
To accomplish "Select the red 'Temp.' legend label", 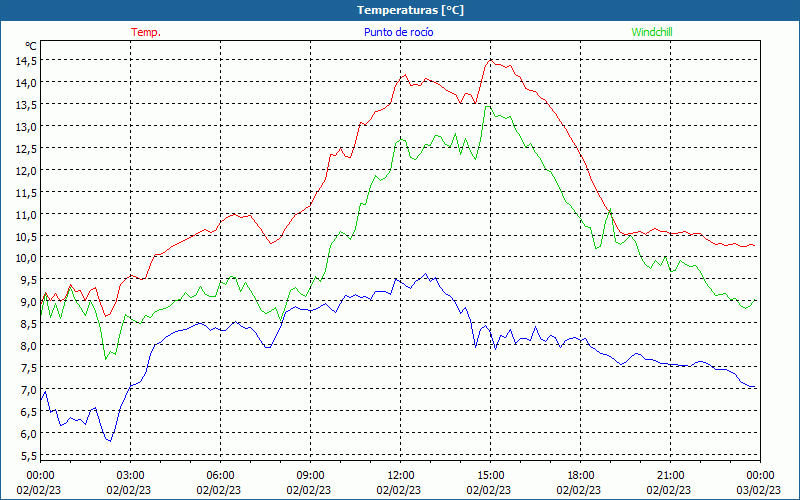I will pyautogui.click(x=146, y=32).
